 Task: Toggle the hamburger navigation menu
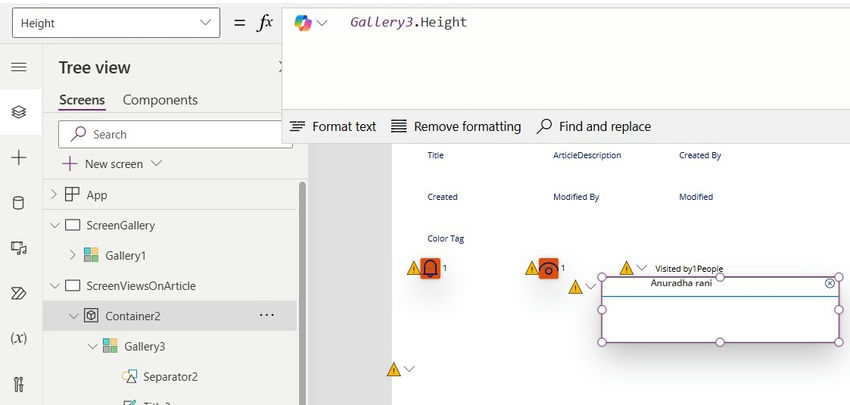19,67
